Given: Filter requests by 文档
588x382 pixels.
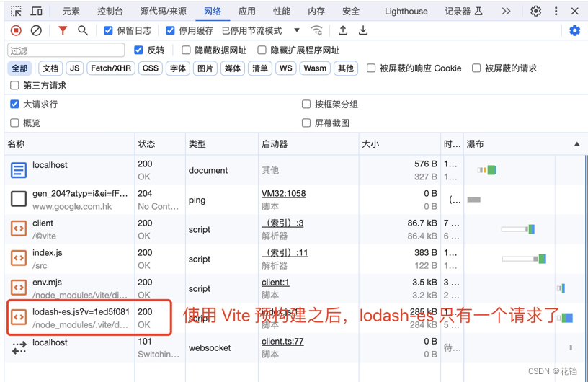Looking at the screenshot, I should click(x=50, y=68).
